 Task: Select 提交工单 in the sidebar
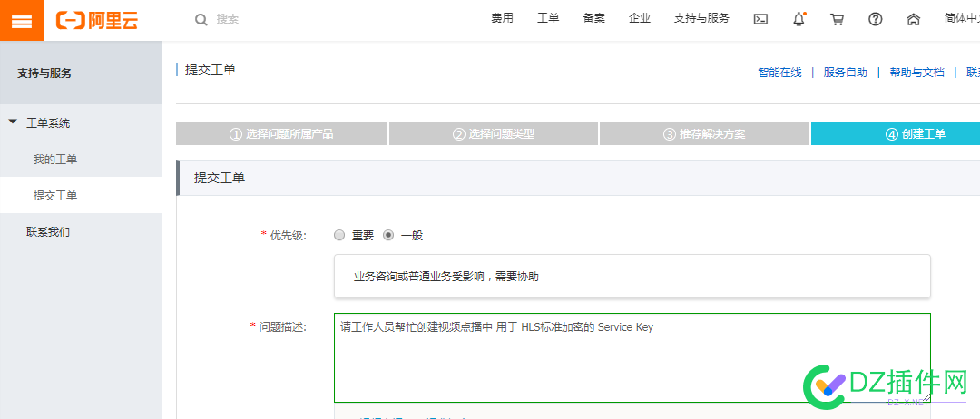click(x=55, y=196)
